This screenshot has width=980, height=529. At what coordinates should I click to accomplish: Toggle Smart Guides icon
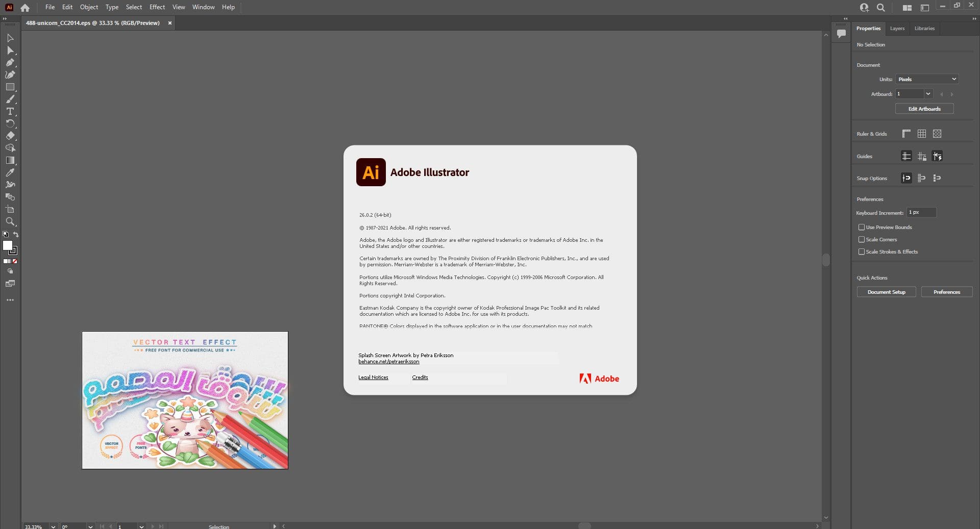pos(937,156)
